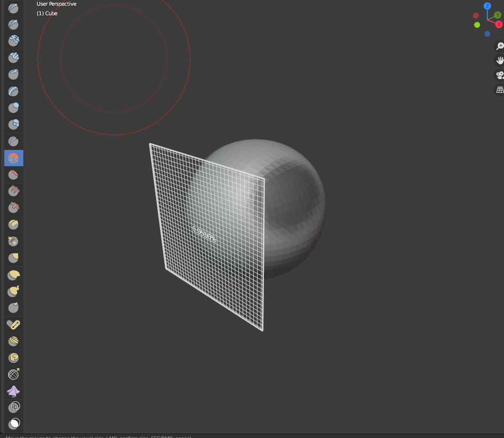Image resolution: width=504 pixels, height=438 pixels.
Task: Toggle perspective projection via the grid icon
Action: (x=500, y=90)
